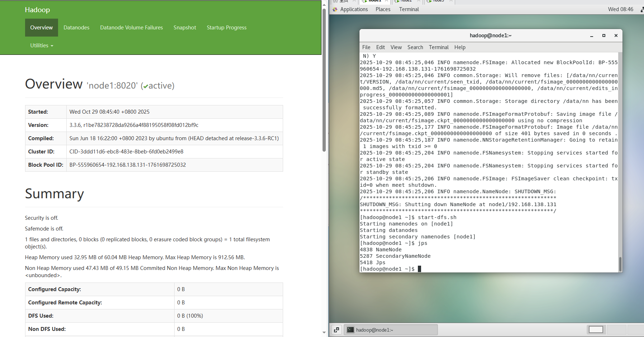Viewport: 644px width, 337px height.
Task: Click the Wed 08:46 clock
Action: (x=620, y=9)
